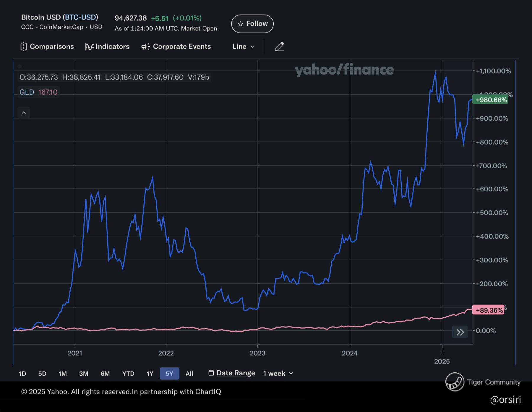Click the +980.66% Bitcoin price tag
The width and height of the screenshot is (532, 412).
pos(491,100)
